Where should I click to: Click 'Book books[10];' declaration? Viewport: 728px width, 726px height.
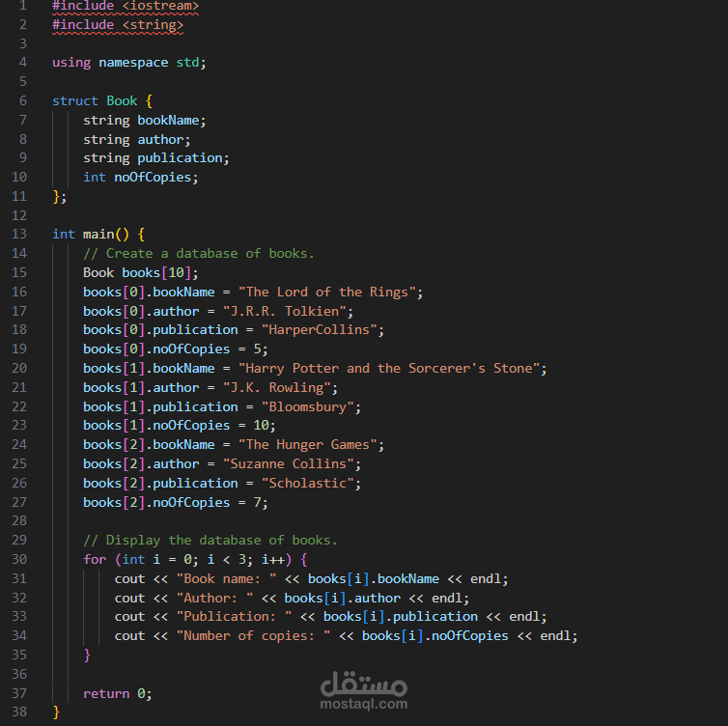141,272
